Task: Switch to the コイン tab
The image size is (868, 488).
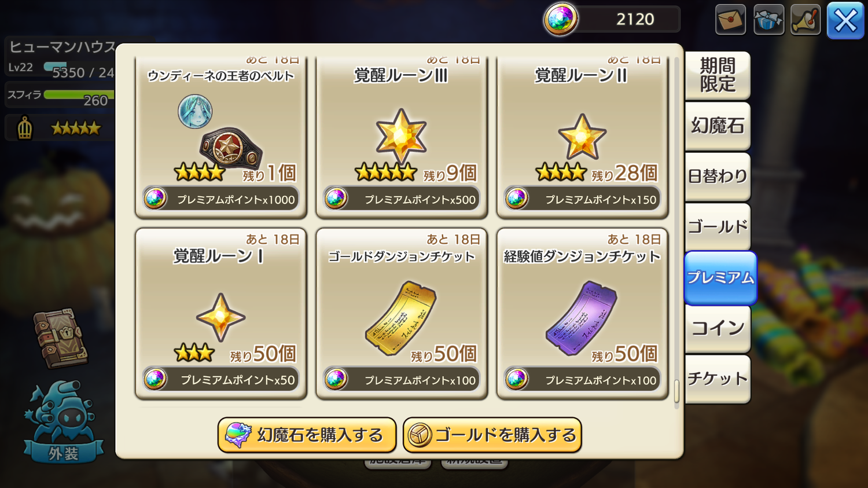Action: 718,328
